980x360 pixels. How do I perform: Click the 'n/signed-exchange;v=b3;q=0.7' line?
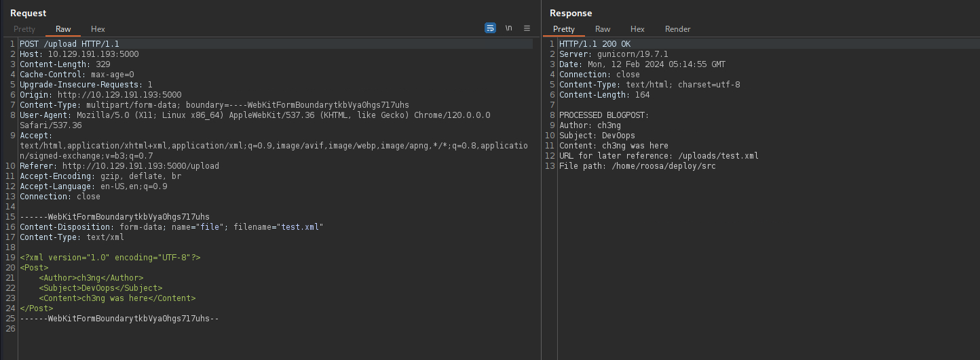tap(86, 156)
